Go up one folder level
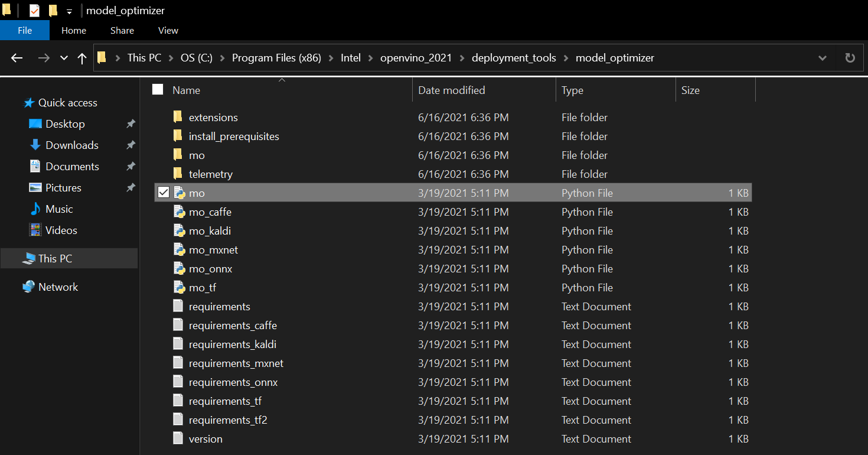 (x=82, y=58)
